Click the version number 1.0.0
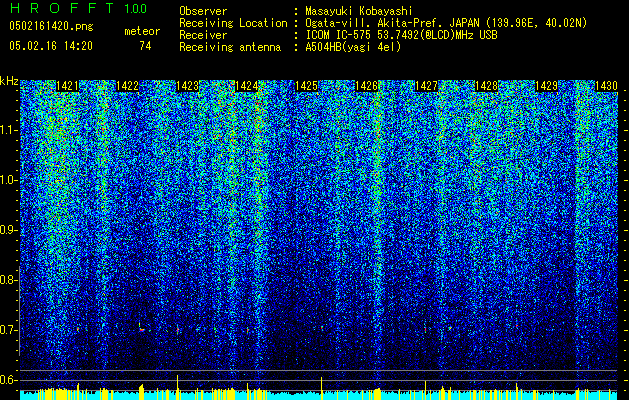Screen dimensions: 629x400 136,8
